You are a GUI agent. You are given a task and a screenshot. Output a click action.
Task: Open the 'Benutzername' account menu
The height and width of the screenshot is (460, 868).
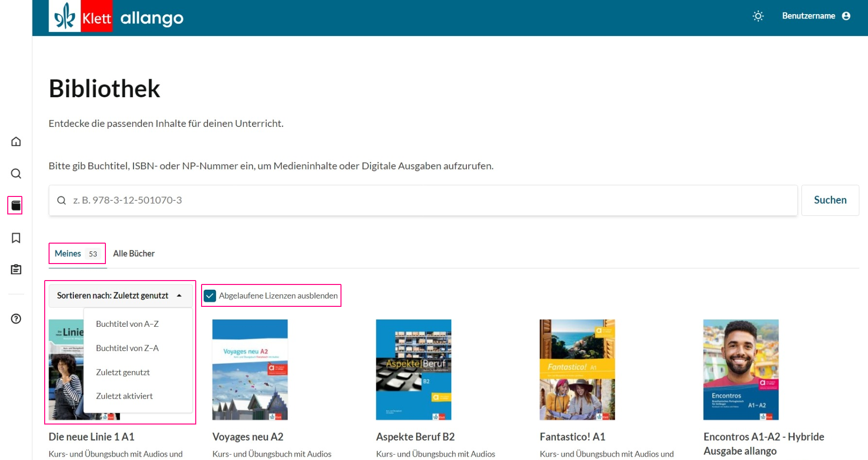tap(816, 16)
